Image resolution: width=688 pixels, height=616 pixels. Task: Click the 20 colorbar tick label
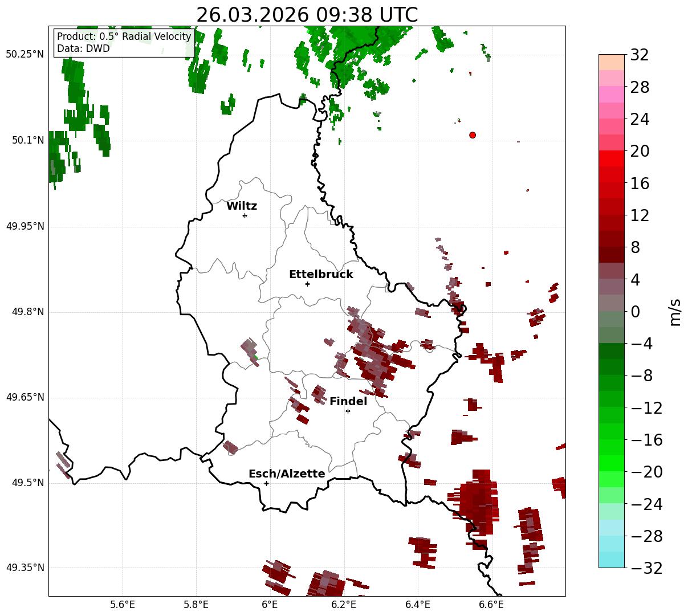click(x=640, y=152)
